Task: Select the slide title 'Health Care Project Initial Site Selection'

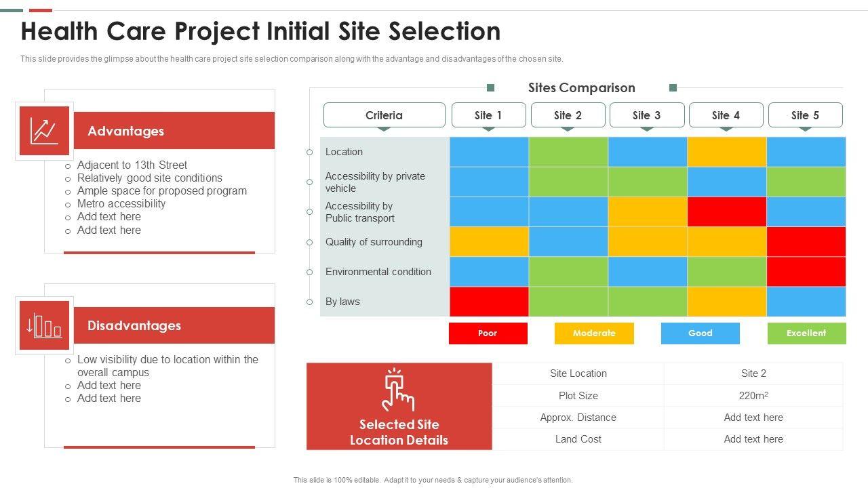Action: click(x=261, y=31)
